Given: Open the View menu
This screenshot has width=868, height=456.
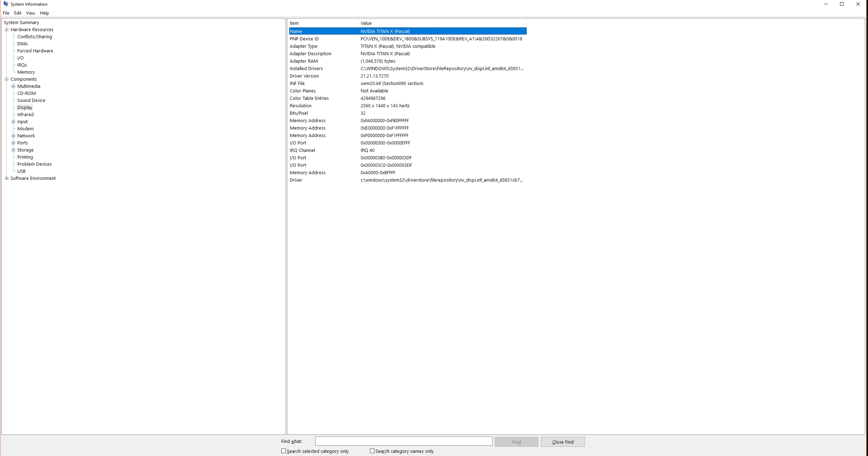Looking at the screenshot, I should tap(30, 13).
